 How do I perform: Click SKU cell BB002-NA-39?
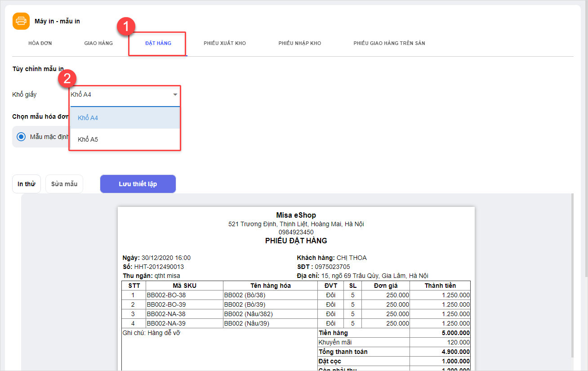(x=166, y=323)
